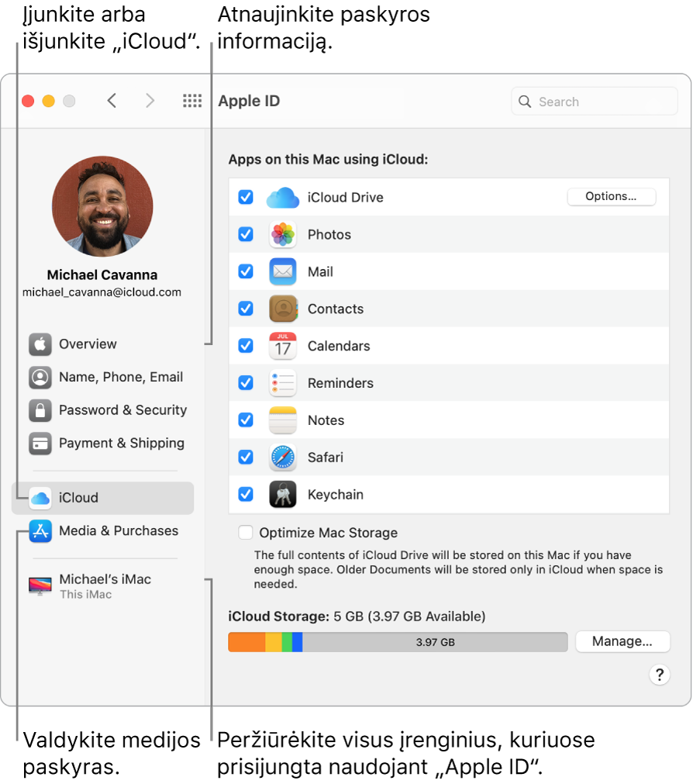This screenshot has height=784, width=693.
Task: Click the Reminders list icon
Action: [283, 383]
